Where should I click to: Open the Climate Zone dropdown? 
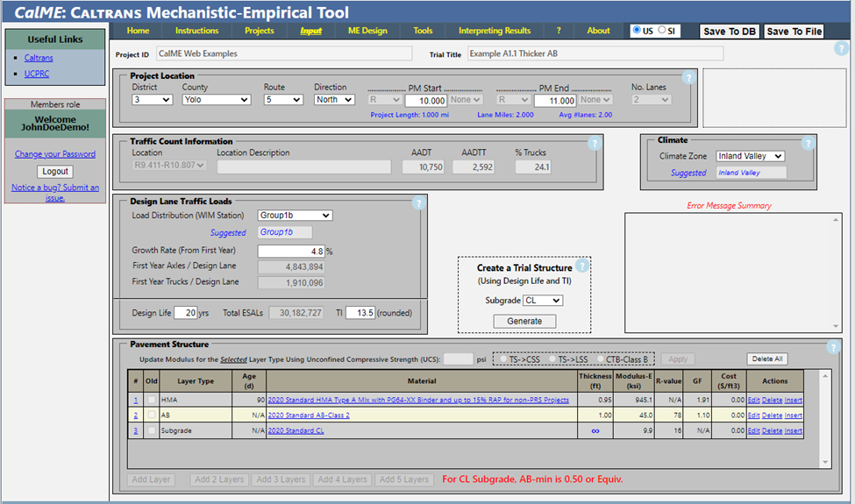tap(750, 156)
